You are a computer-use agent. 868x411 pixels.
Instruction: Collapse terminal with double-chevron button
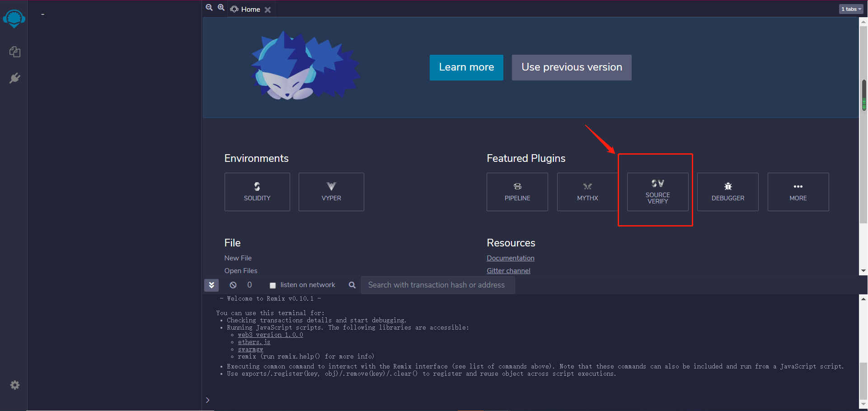(x=211, y=285)
